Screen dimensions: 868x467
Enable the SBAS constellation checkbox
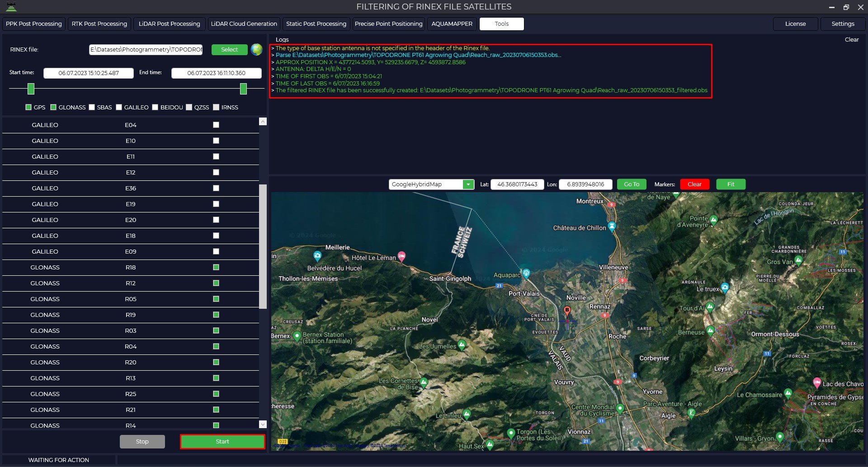[92, 107]
